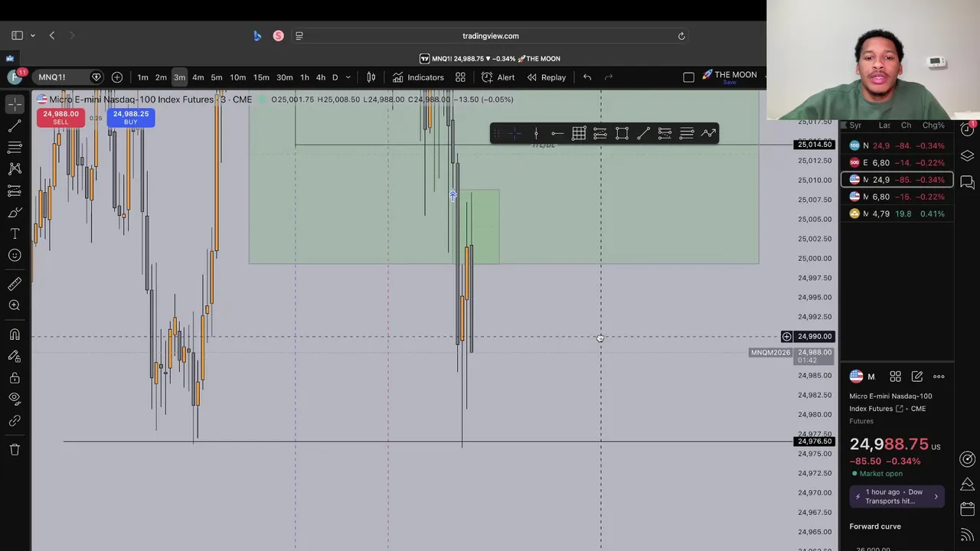Open the object tree layers panel
The image size is (980, 551).
point(967,156)
